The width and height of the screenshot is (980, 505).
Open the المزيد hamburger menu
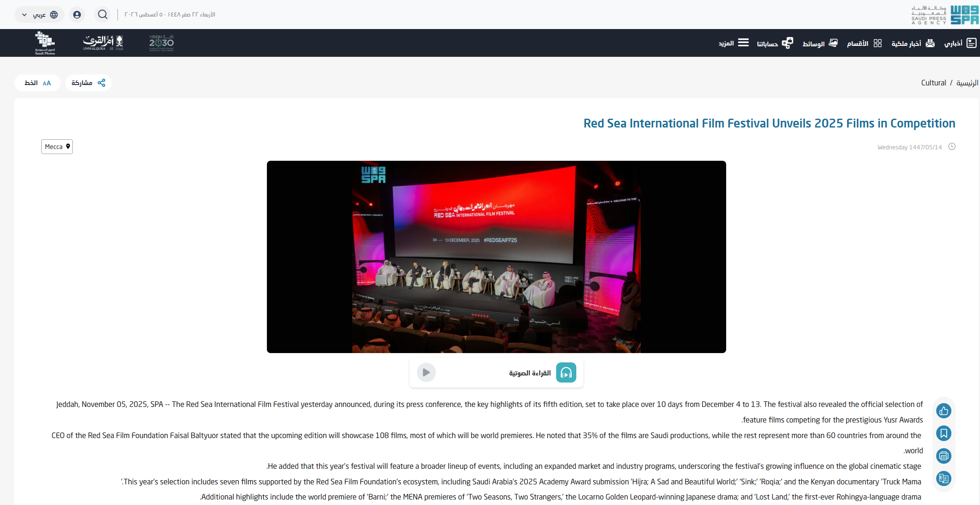click(x=734, y=43)
